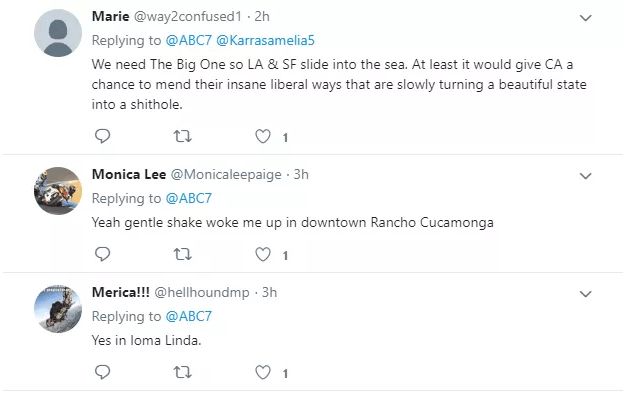Open more options chevron on Monica Lee's tweet
Image resolution: width=628 pixels, height=393 pixels.
tap(586, 176)
